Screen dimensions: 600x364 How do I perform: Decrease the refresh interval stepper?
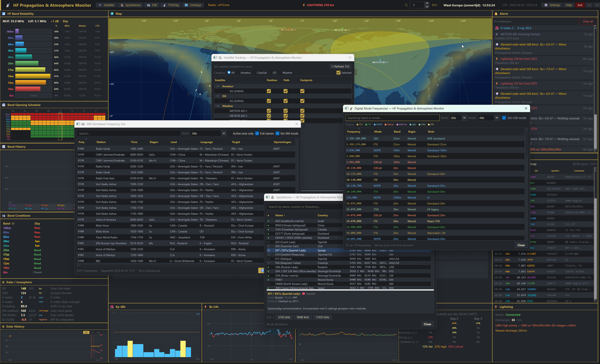427,7
